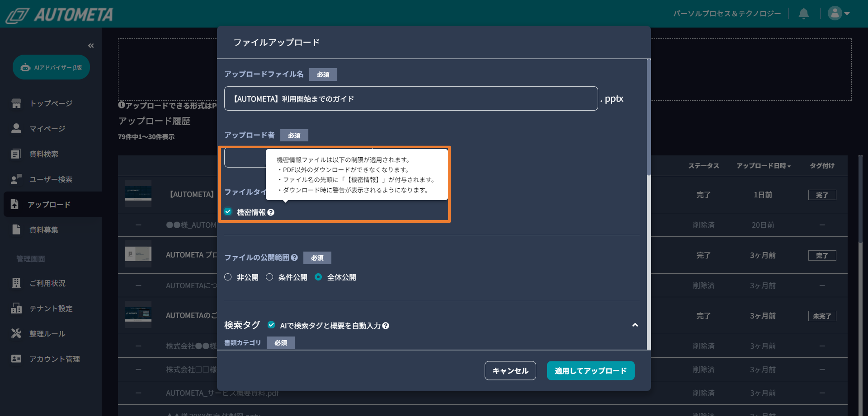Image resolution: width=868 pixels, height=416 pixels.
Task: Click 未完了 tag button in AUTOMETAのご row
Action: coord(822,316)
